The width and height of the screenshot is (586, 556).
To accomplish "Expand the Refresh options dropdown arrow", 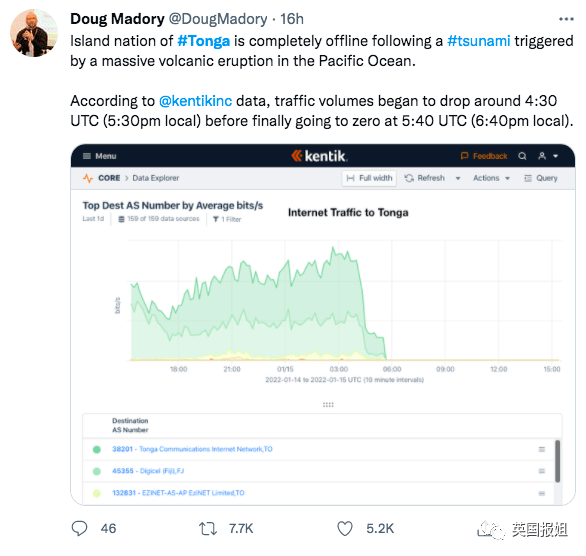I will [458, 178].
